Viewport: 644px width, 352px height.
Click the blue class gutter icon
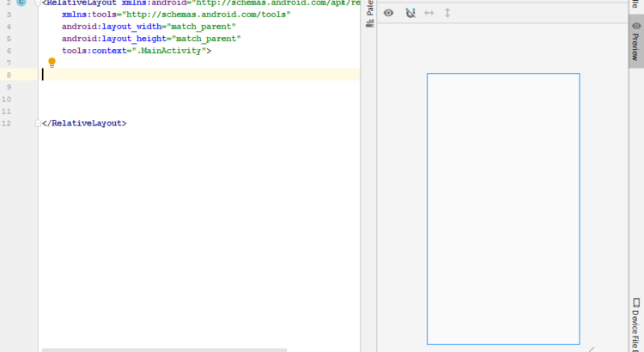point(21,3)
